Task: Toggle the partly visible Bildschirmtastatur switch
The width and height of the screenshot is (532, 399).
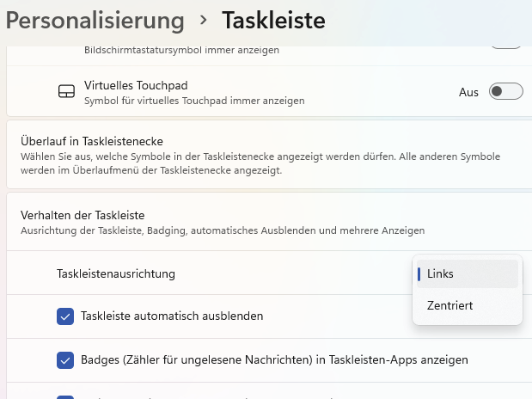Action: point(506,47)
